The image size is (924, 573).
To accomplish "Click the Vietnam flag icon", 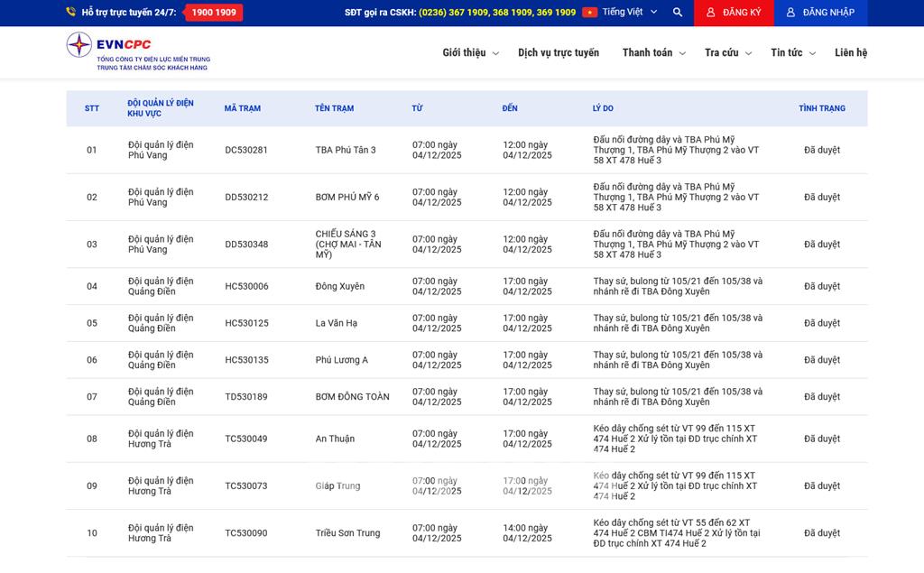I will pos(589,13).
